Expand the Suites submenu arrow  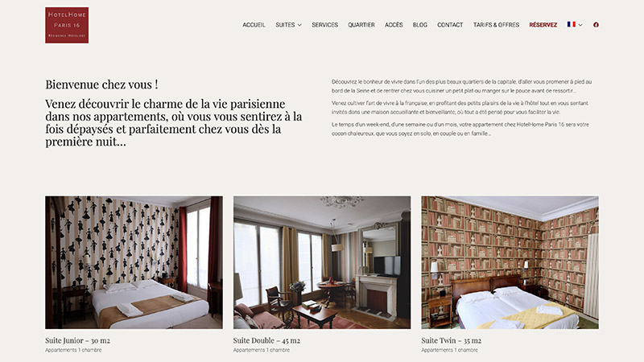(x=299, y=25)
